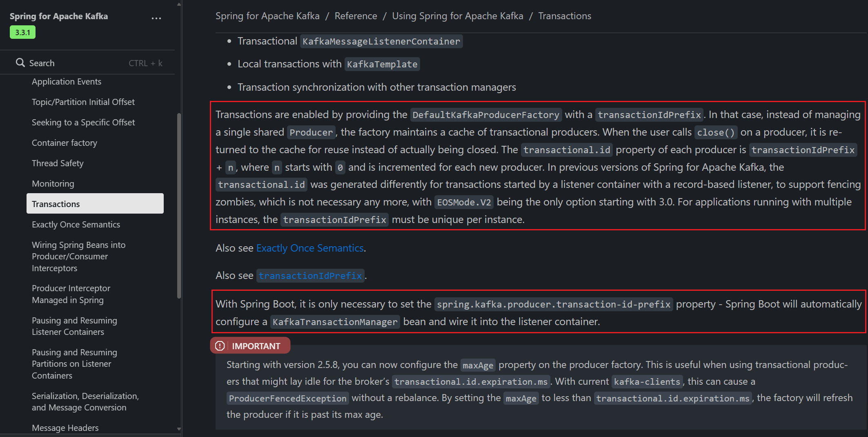Click the Using Spring for Apache Kafka breadcrumb

click(x=458, y=16)
